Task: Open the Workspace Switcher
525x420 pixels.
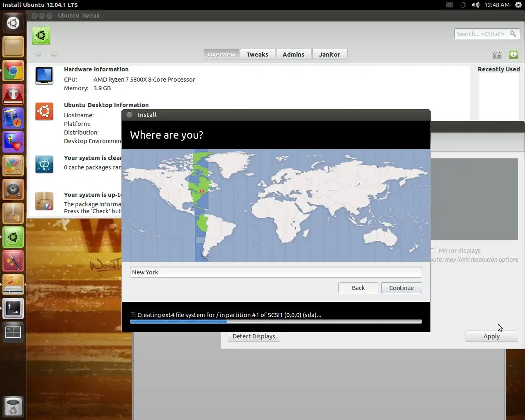Action: 13,332
